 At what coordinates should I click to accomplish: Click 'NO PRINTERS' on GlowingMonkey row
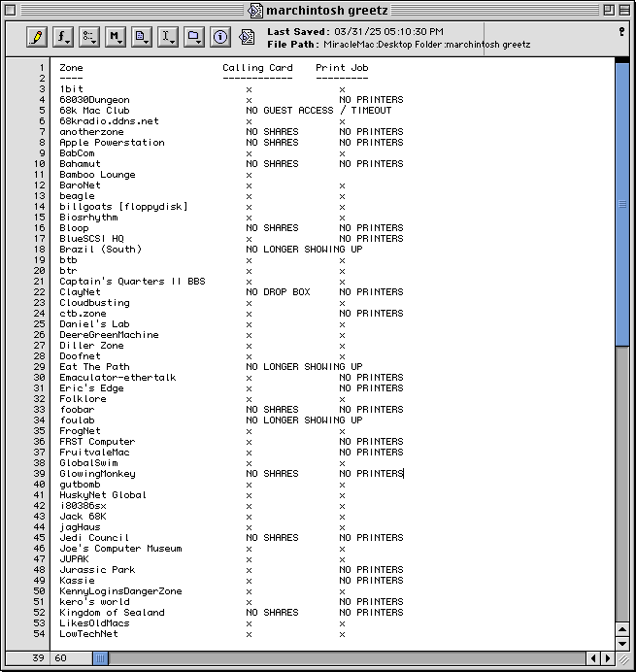(371, 474)
